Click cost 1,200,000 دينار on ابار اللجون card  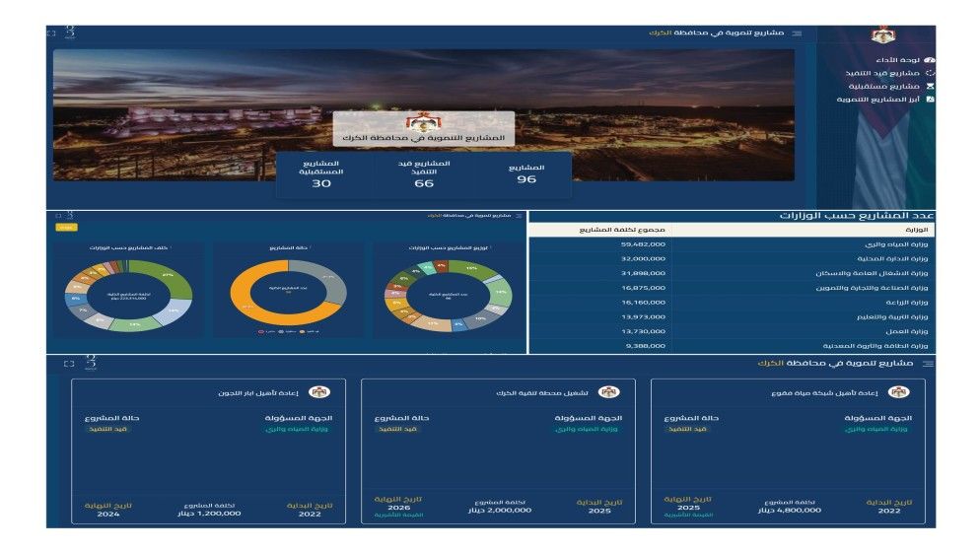209,514
